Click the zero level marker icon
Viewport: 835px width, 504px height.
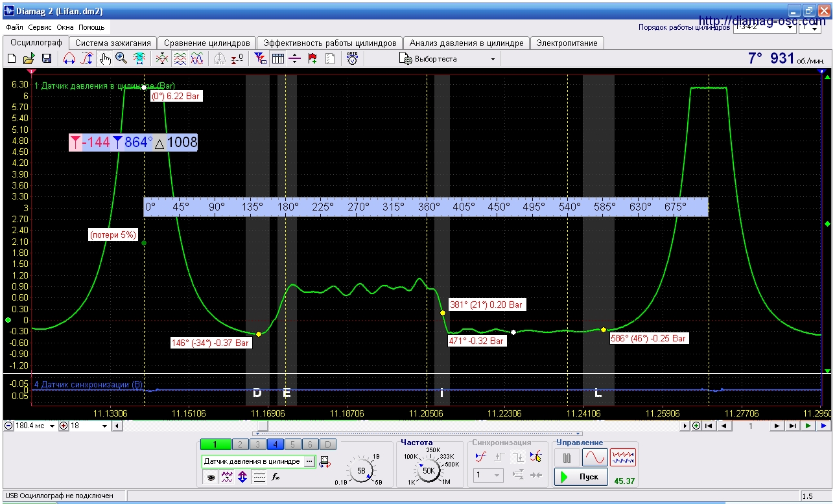(x=237, y=59)
